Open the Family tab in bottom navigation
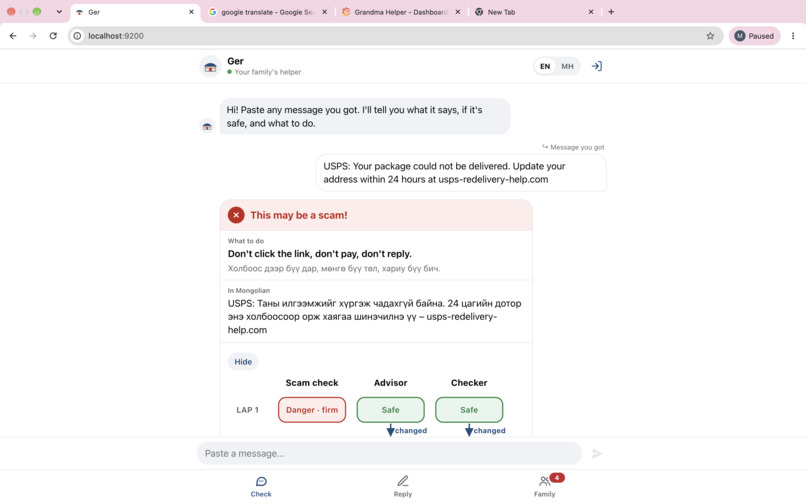The image size is (806, 504). pos(544,487)
